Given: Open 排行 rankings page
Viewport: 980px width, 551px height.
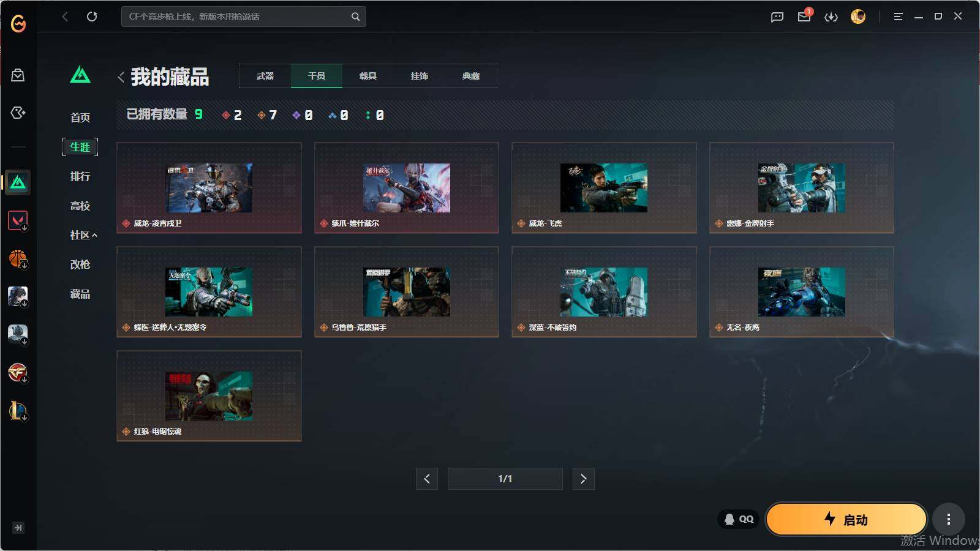Looking at the screenshot, I should (80, 176).
